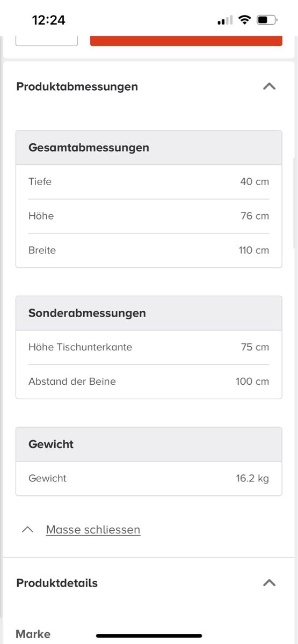Tap the Höhe 76 cm row
Viewport: 298px width, 644px height.
(149, 216)
